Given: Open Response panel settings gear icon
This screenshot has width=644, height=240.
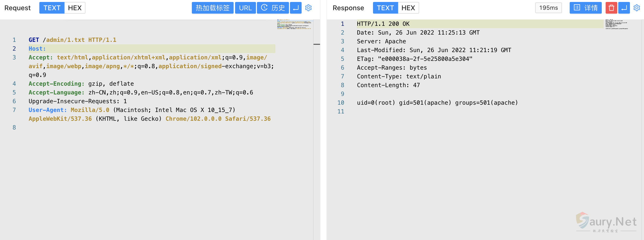Looking at the screenshot, I should 636,8.
